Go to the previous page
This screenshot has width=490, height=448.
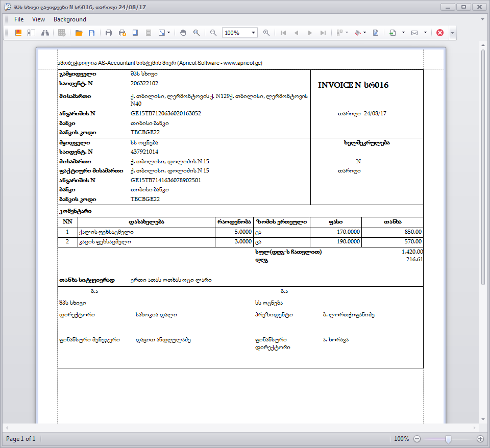[x=296, y=33]
